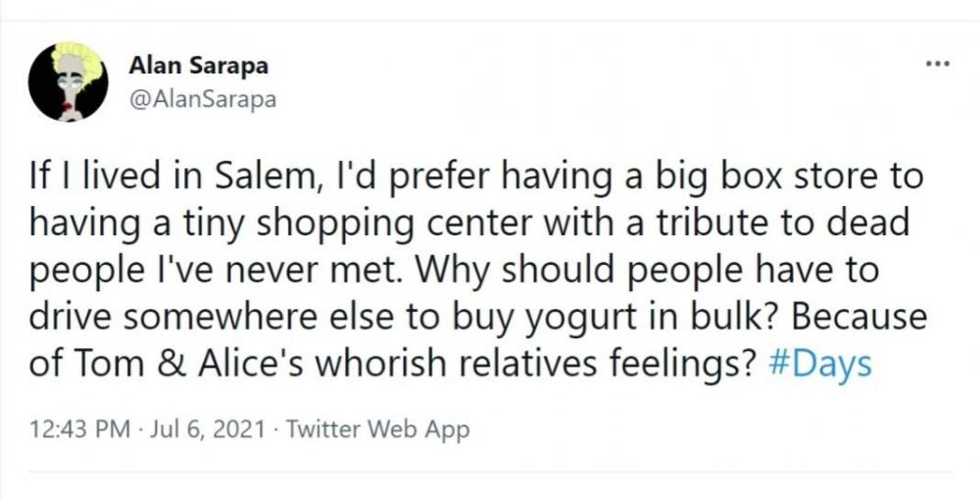Click the words 'tiny shopping center'

321,225
